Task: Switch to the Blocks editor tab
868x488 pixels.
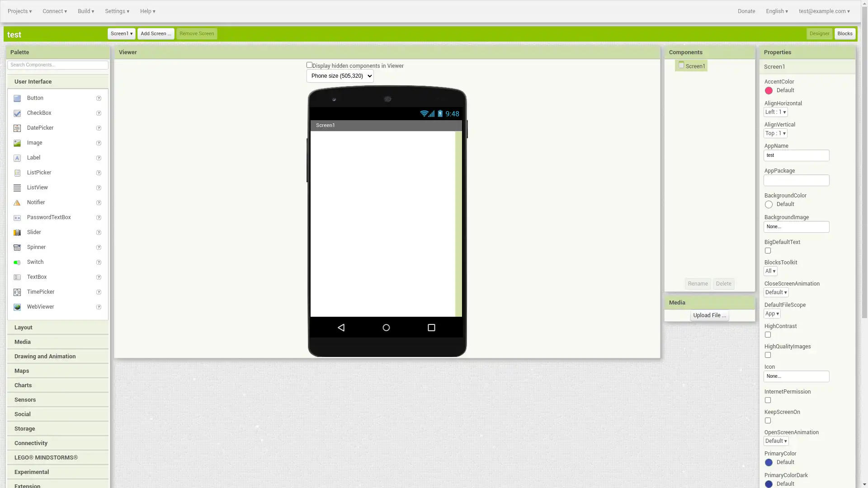Action: point(845,33)
